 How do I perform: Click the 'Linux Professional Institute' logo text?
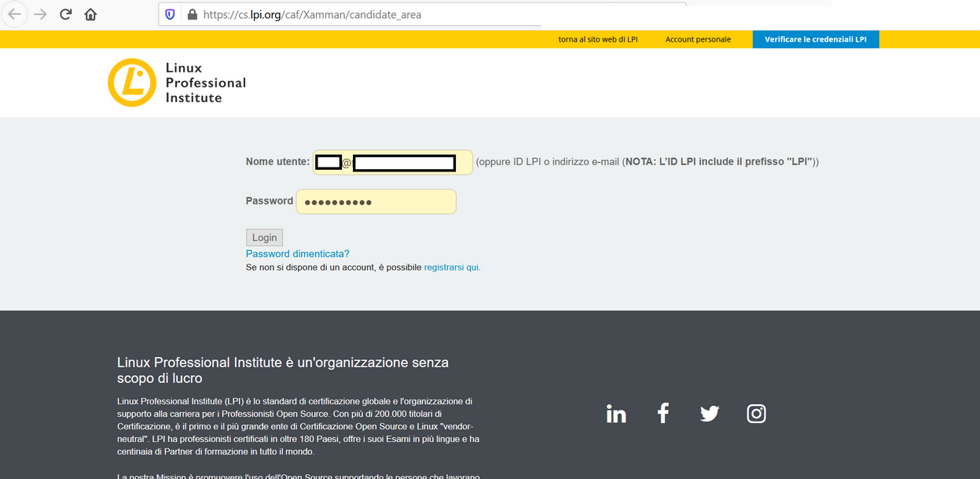click(x=206, y=83)
